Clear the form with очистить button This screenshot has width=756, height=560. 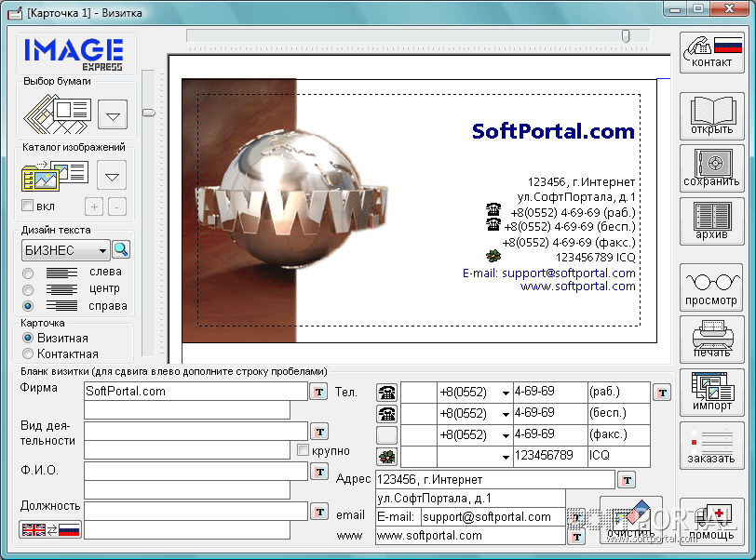[x=631, y=521]
